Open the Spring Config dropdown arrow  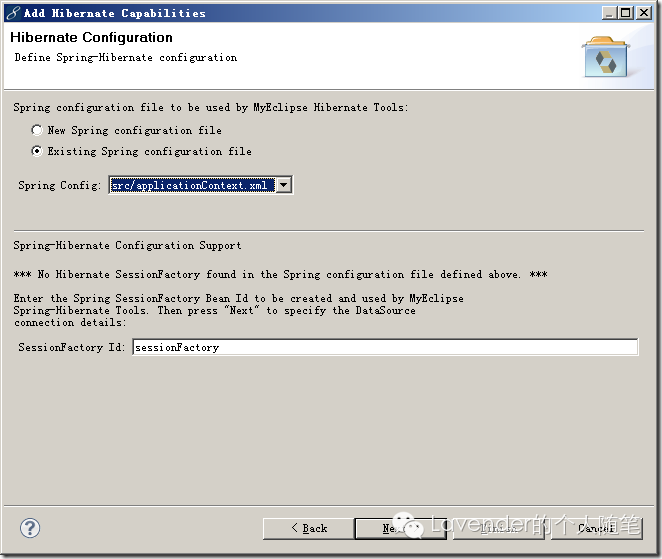pyautogui.click(x=284, y=185)
